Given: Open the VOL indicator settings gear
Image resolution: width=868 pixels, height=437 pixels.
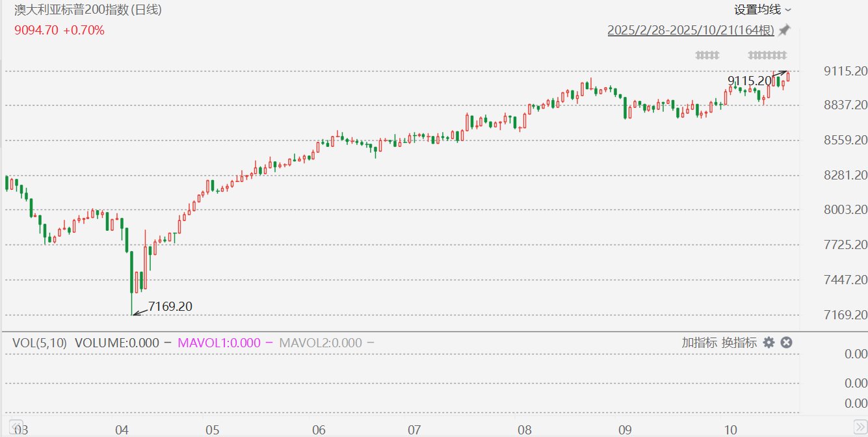Looking at the screenshot, I should click(769, 342).
